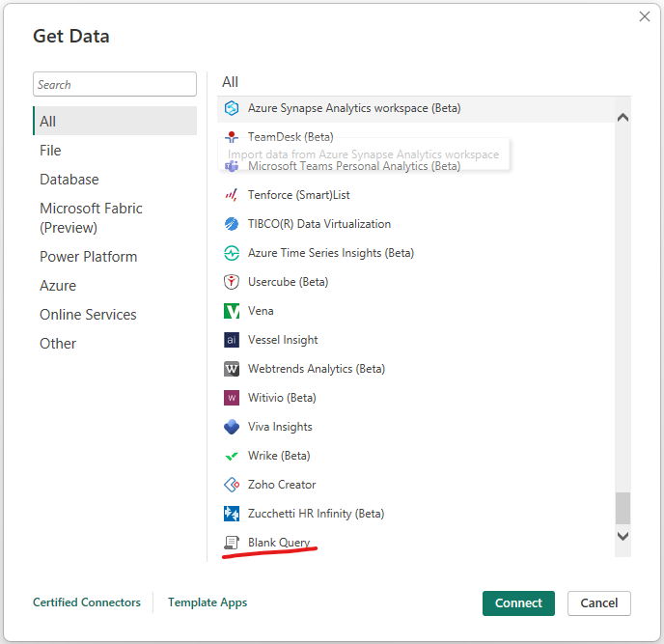Image resolution: width=664 pixels, height=644 pixels.
Task: Click the green Connect button
Action: pyautogui.click(x=518, y=603)
